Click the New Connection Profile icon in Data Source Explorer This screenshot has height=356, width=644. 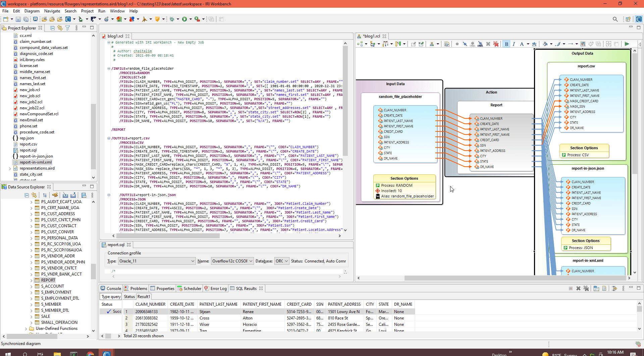[x=55, y=195]
